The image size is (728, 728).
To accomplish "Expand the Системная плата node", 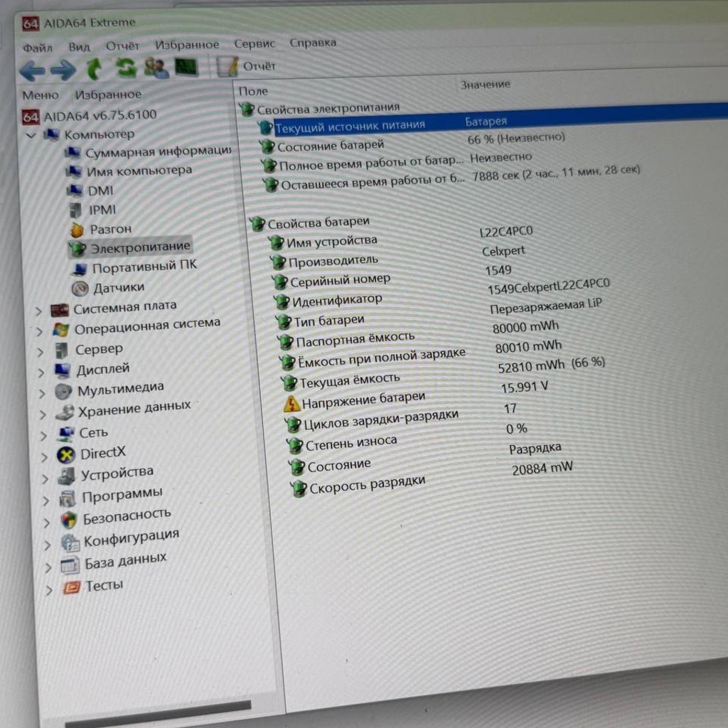I will point(39,311).
